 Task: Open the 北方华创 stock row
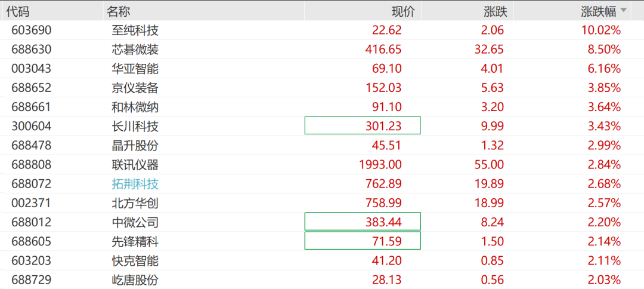[x=322, y=203]
